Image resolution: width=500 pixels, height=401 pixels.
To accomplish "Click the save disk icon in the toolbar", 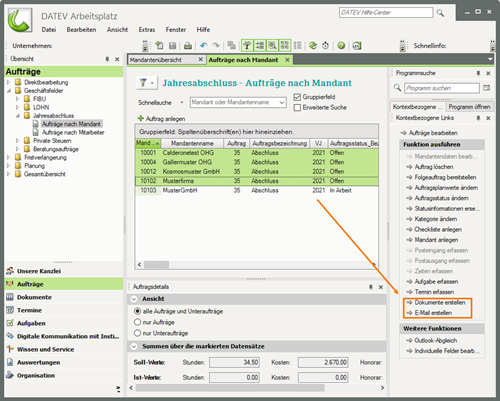I will pyautogui.click(x=172, y=46).
